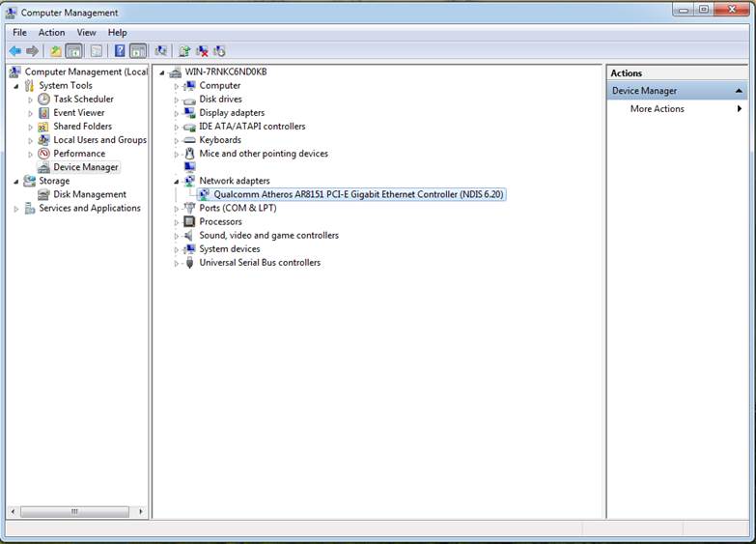Click the Processors icon
Viewport: 756px width, 544px height.
pos(189,221)
